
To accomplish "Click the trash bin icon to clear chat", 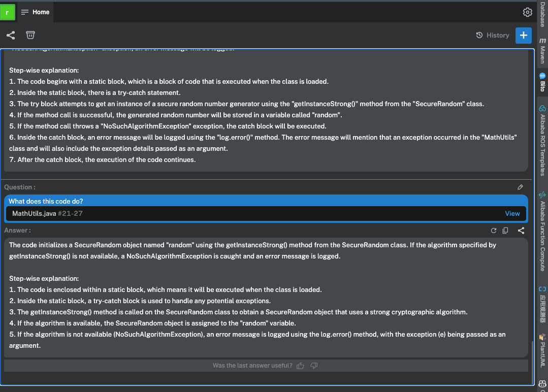I will click(x=30, y=35).
